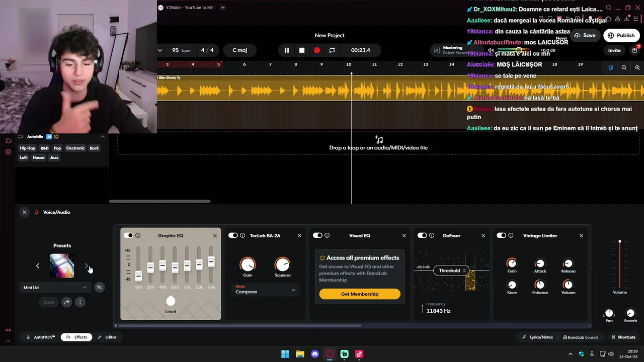The image size is (644, 362).
Task: Open Graphic EQ info icon
Action: coord(138,235)
